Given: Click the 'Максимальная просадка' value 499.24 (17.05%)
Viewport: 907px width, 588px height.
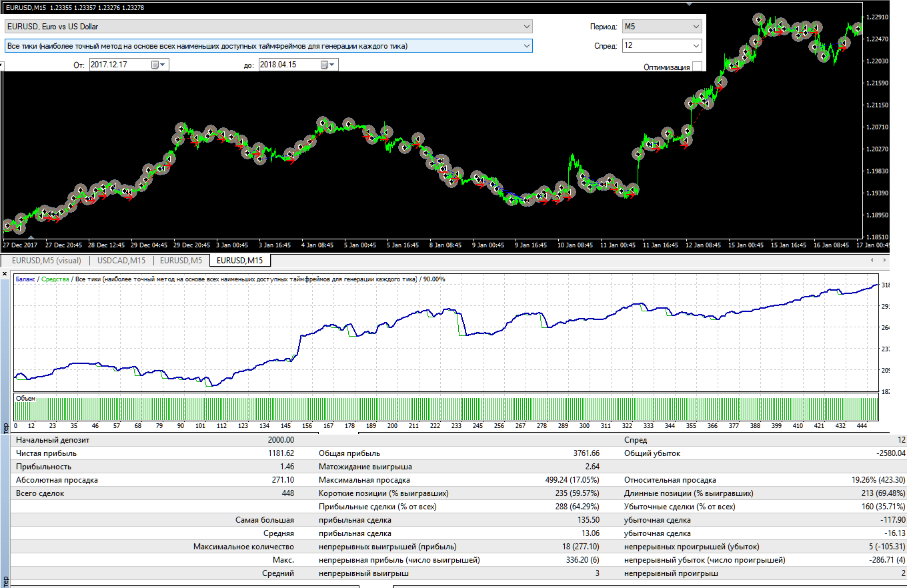Looking at the screenshot, I should [x=572, y=480].
